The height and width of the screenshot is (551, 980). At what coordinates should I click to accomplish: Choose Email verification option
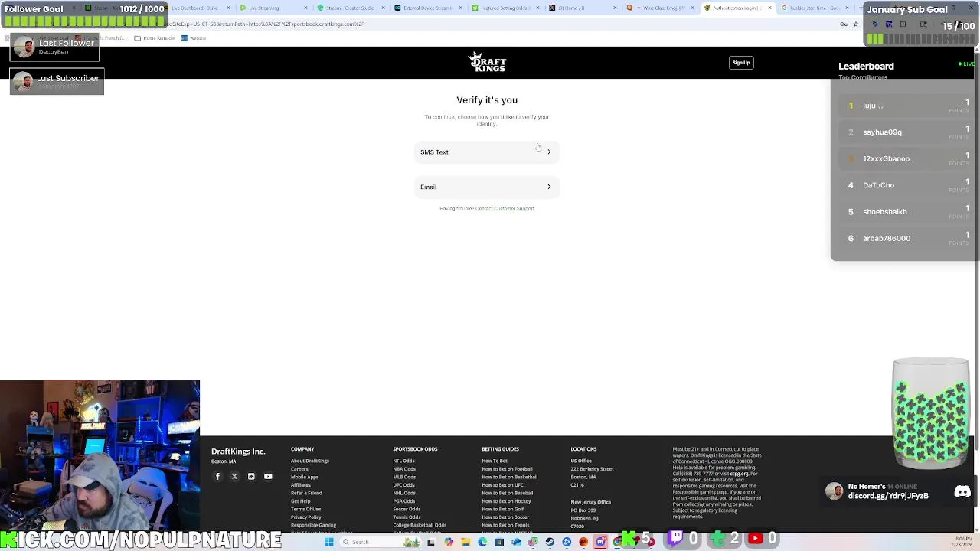[487, 187]
